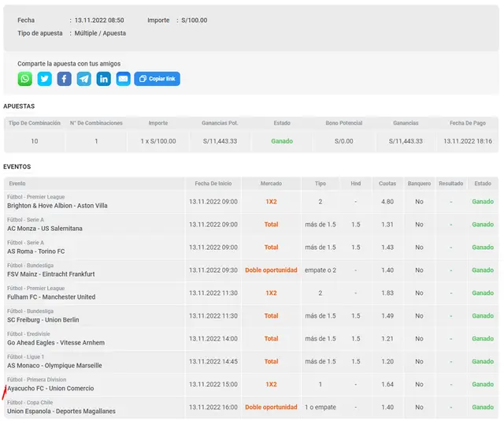The height and width of the screenshot is (421, 504).
Task: Select the Fecha De Inicio column header
Action: coord(213,184)
